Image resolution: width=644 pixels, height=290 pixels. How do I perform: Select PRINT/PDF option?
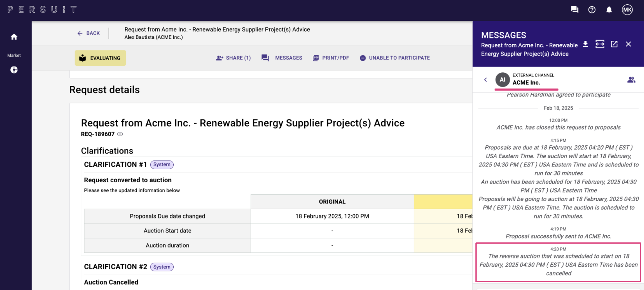coord(331,58)
